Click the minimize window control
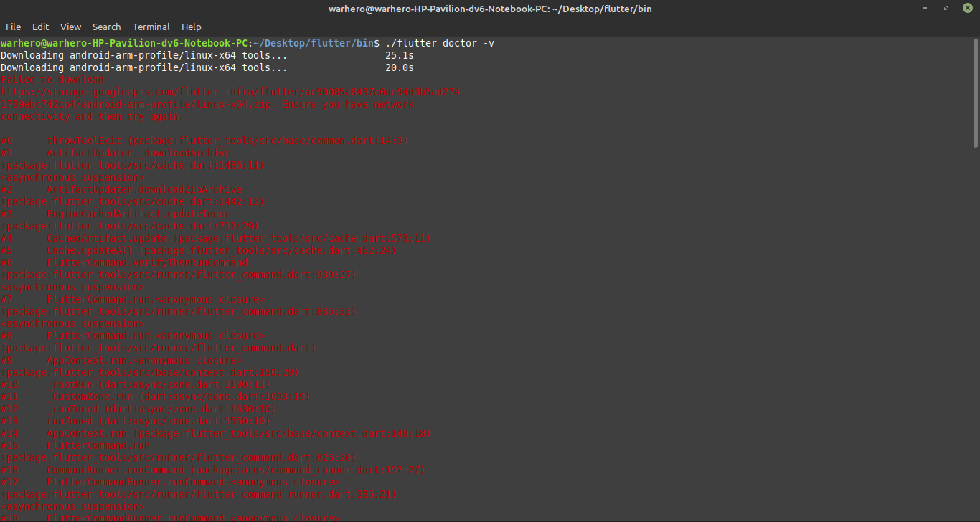Image resolution: width=980 pixels, height=522 pixels. [x=925, y=8]
